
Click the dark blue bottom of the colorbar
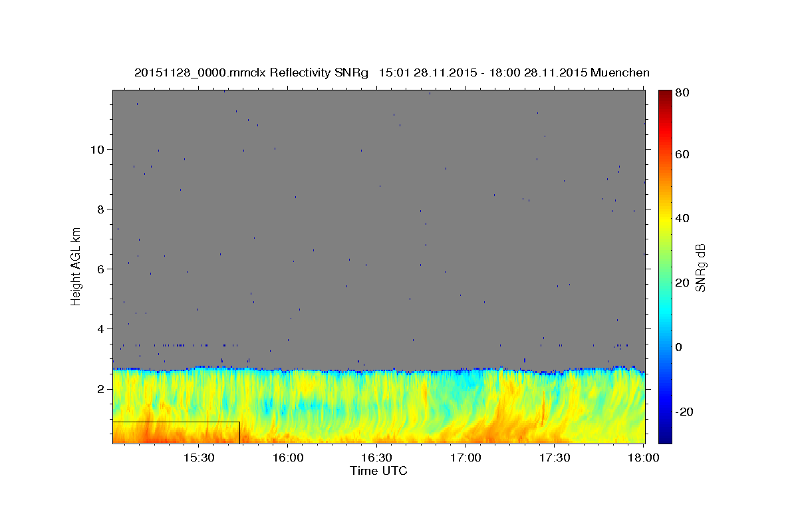pos(665,436)
